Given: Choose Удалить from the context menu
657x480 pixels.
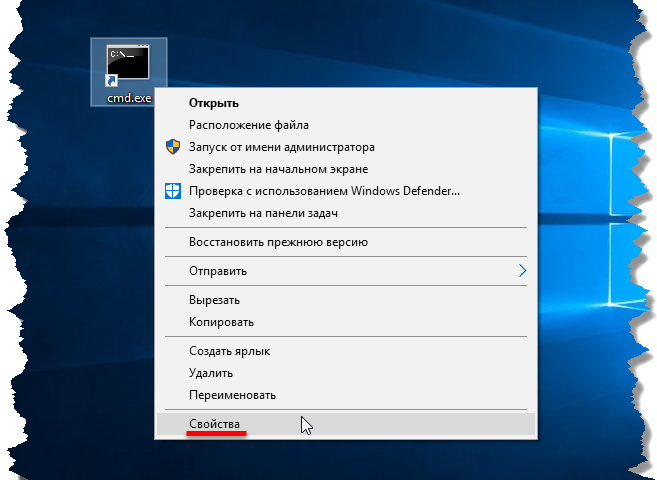Looking at the screenshot, I should pyautogui.click(x=346, y=373).
